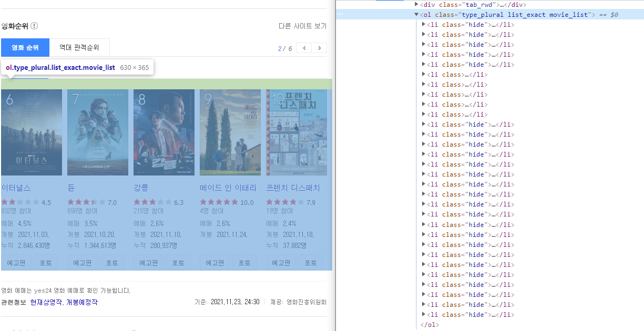The width and height of the screenshot is (644, 331).
Task: Click the 6.3 rating of 강릉
Action: 179,203
